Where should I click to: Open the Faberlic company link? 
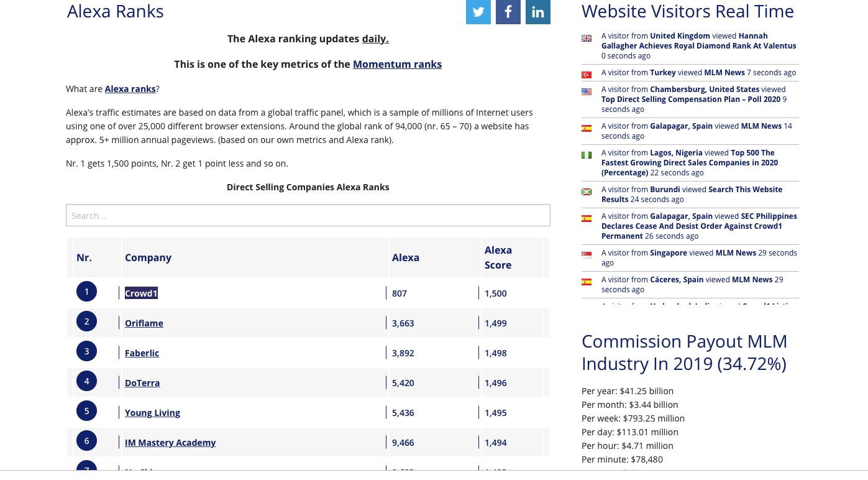142,353
